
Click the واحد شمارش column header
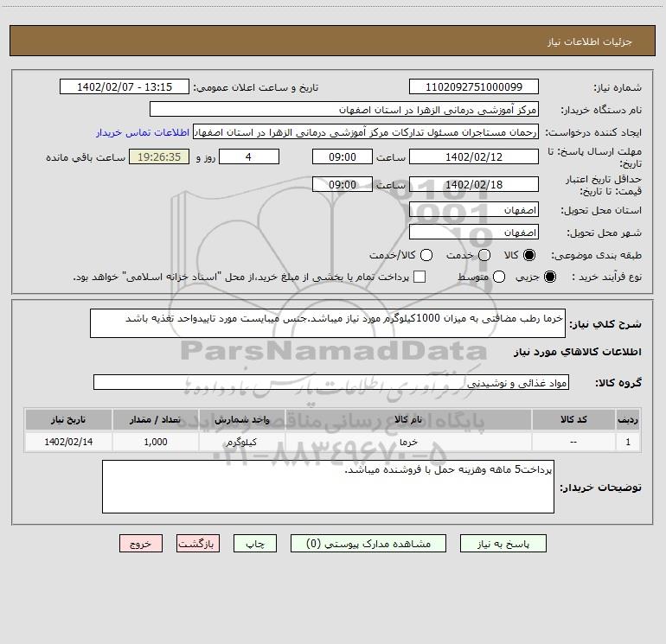pyautogui.click(x=241, y=419)
